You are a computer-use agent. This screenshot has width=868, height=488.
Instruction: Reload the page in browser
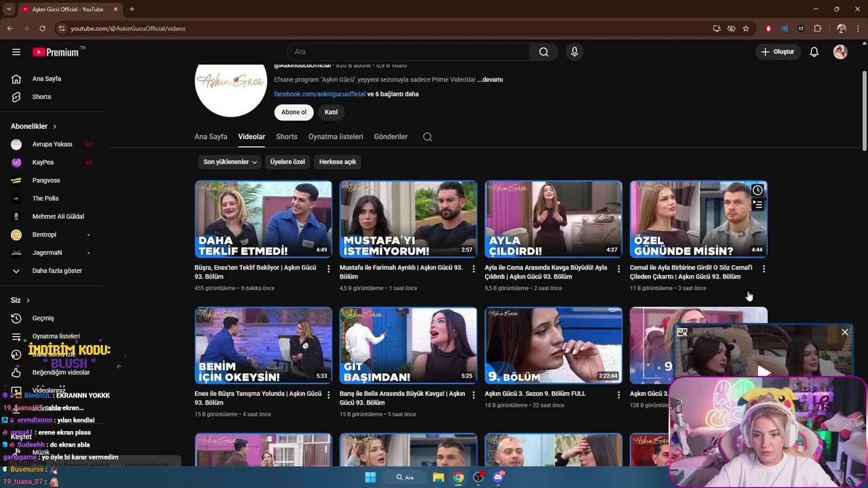click(42, 28)
